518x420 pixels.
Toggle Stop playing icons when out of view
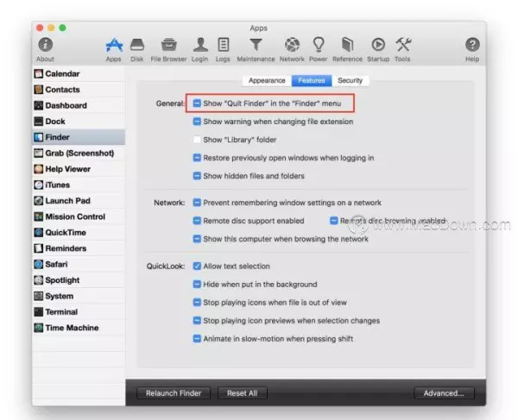(x=197, y=302)
